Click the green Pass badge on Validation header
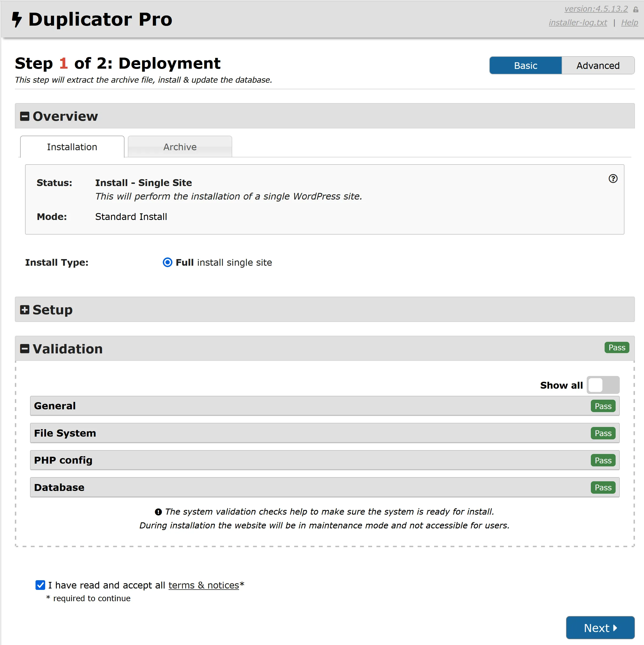The width and height of the screenshot is (644, 645). click(617, 348)
